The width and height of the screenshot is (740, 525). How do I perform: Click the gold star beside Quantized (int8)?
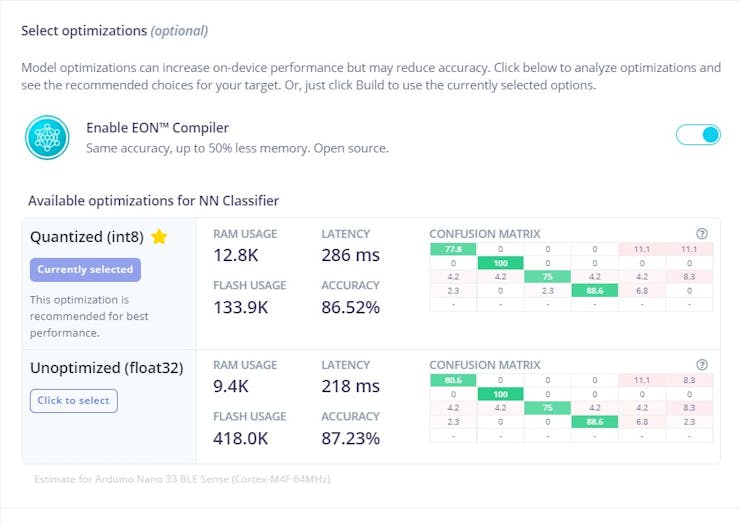[159, 237]
